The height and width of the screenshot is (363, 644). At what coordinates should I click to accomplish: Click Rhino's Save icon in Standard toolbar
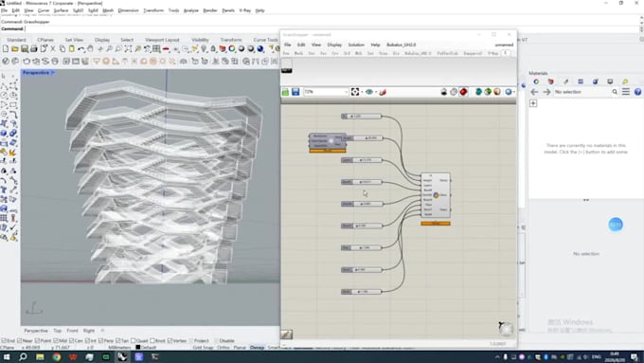tap(25, 49)
